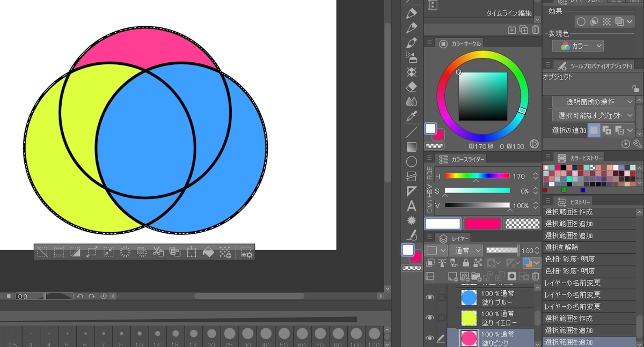644x347 pixels.
Task: Toggle Set as reference layer
Action: 442,263
